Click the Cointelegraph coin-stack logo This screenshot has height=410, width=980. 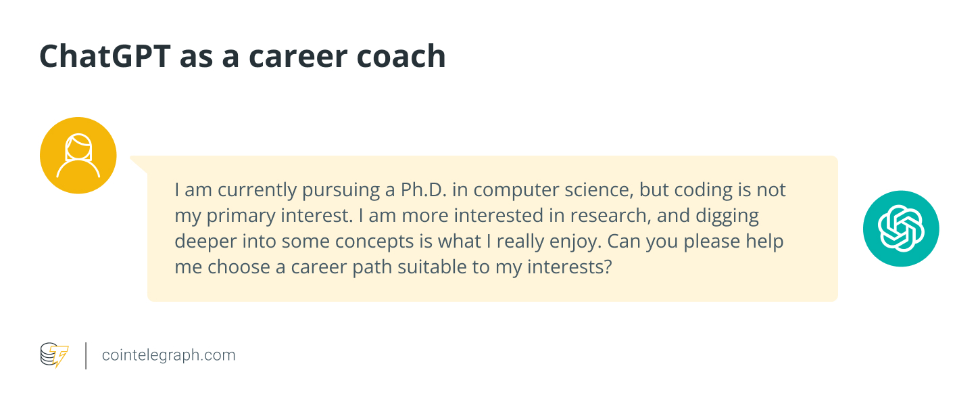pos(54,355)
